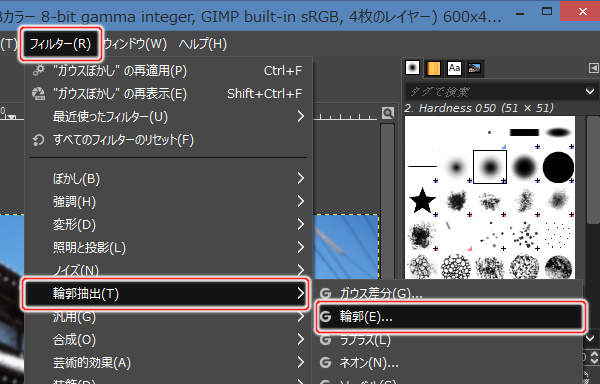Reapply "ガウスぼかし" filter (Ctrl+F)
This screenshot has width=600, height=384.
click(x=168, y=71)
